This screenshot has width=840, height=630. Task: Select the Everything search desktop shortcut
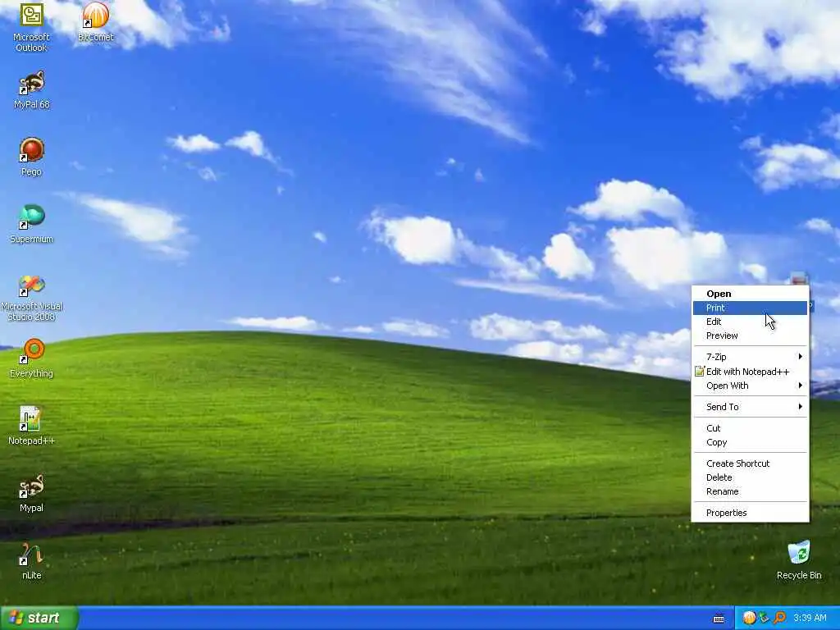pyautogui.click(x=32, y=358)
